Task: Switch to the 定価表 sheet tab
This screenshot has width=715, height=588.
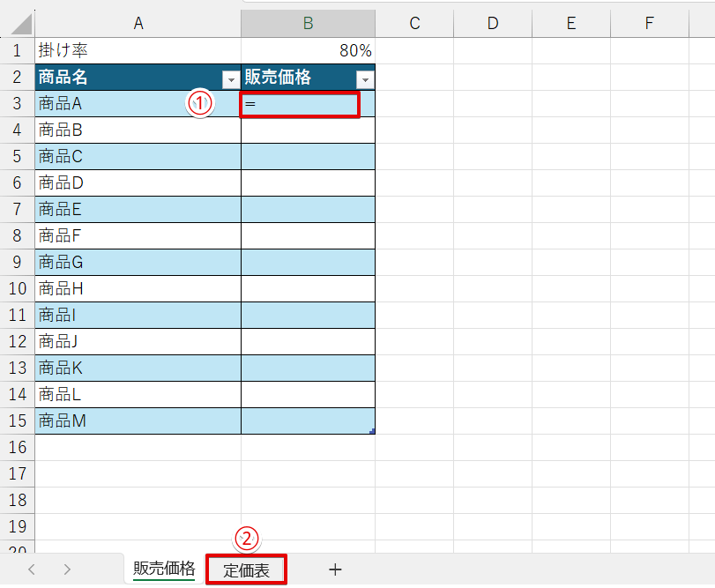Action: tap(246, 569)
